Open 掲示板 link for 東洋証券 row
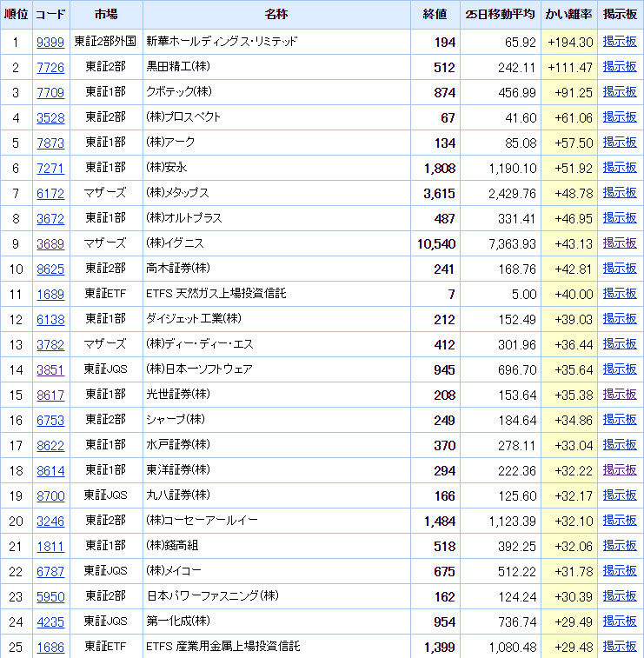Image resolution: width=644 pixels, height=658 pixels. [x=620, y=469]
